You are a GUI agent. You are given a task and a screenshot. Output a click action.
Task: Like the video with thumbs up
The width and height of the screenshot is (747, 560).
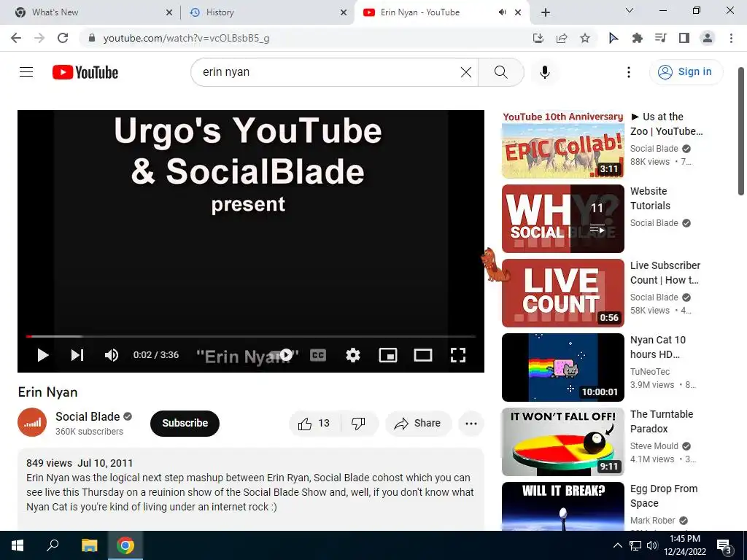tap(314, 424)
